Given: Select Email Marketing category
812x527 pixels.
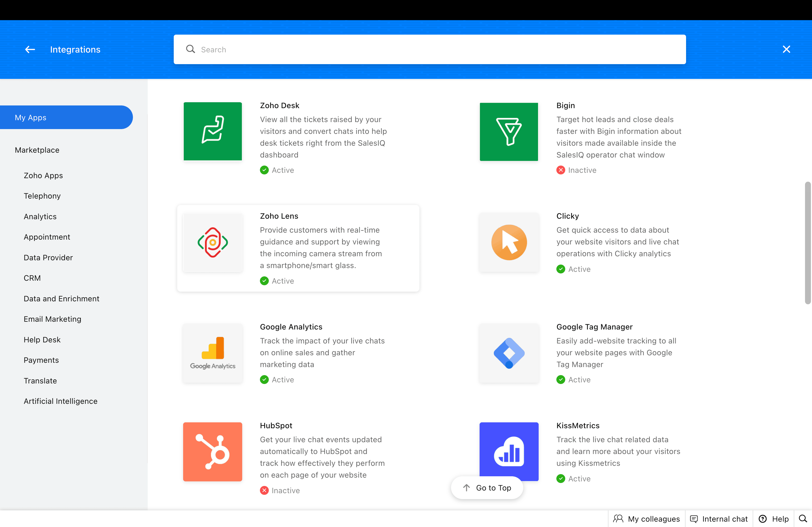Looking at the screenshot, I should [x=52, y=319].
